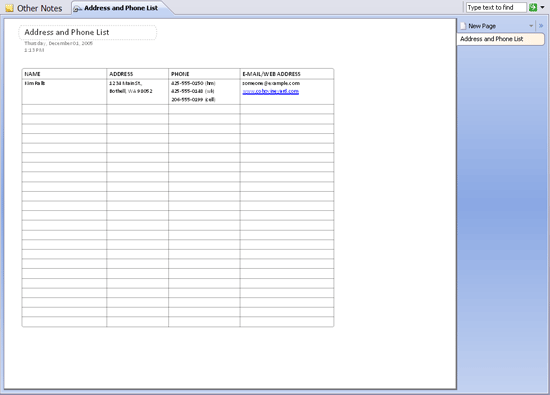
Task: Click the page time stamp under the date
Action: [34, 50]
